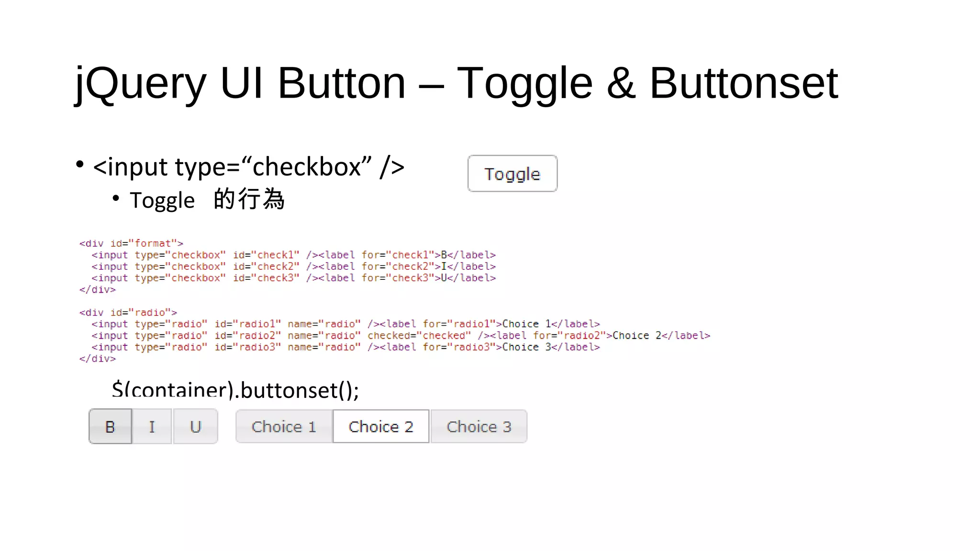Toggle the B format button
This screenshot has width=980, height=551.
point(110,426)
